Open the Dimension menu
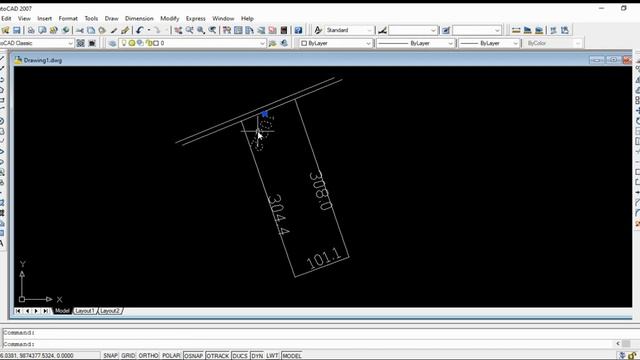The width and height of the screenshot is (640, 360). (x=139, y=18)
